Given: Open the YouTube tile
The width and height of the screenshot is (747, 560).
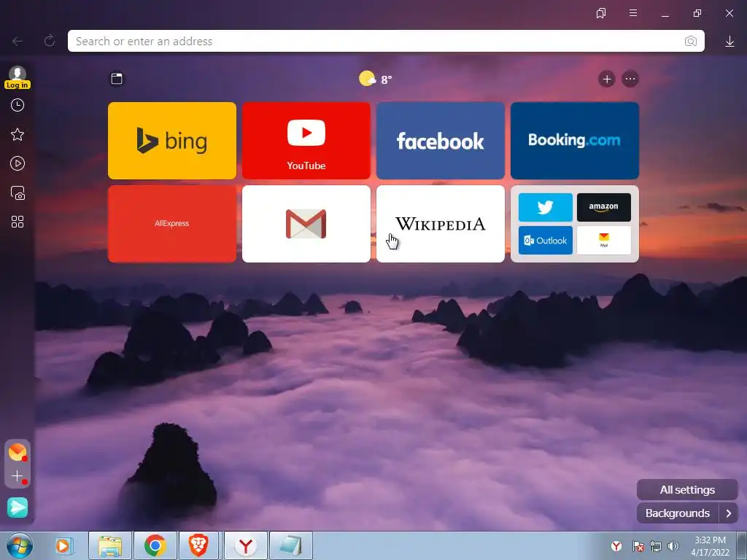Looking at the screenshot, I should [x=306, y=141].
